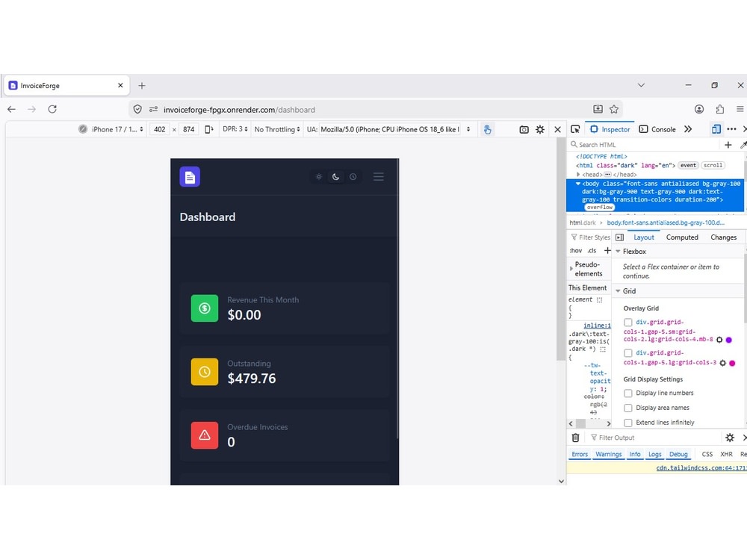747x560 pixels.
Task: Open the No Throttling dropdown
Action: point(277,129)
